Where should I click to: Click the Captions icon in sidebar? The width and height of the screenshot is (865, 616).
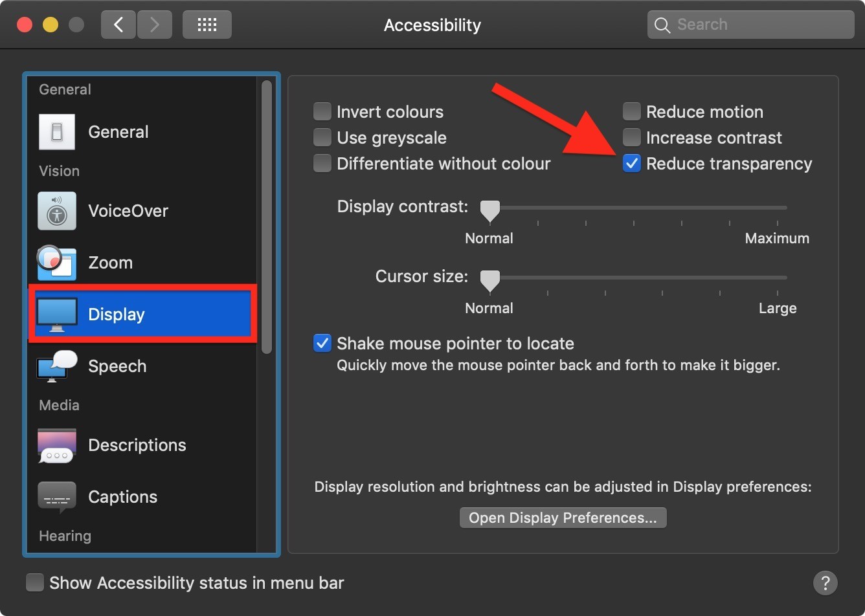(x=57, y=497)
